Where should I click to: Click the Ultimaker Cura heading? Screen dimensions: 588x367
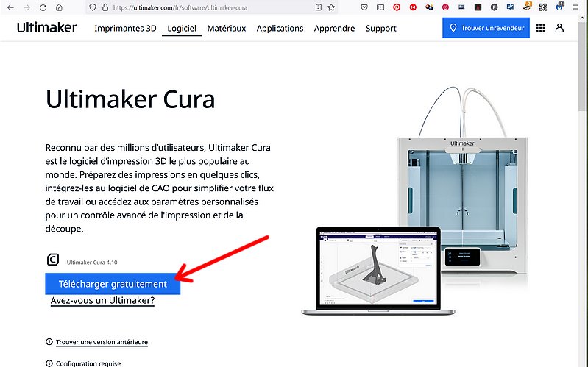click(130, 99)
